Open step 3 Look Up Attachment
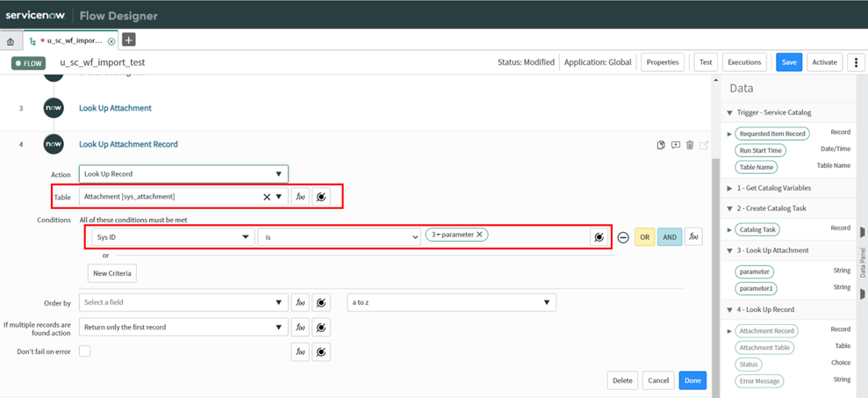The height and width of the screenshot is (398, 868). [115, 108]
